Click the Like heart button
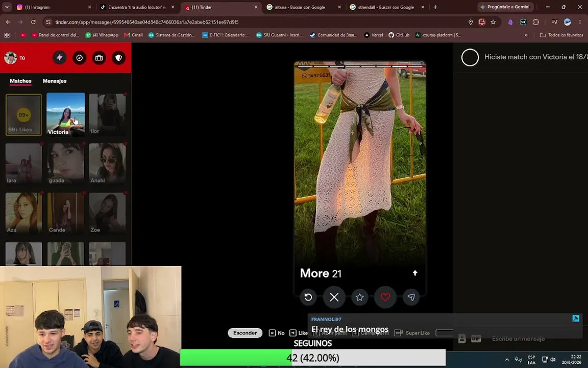Screen dimensions: 588x368 (385, 297)
